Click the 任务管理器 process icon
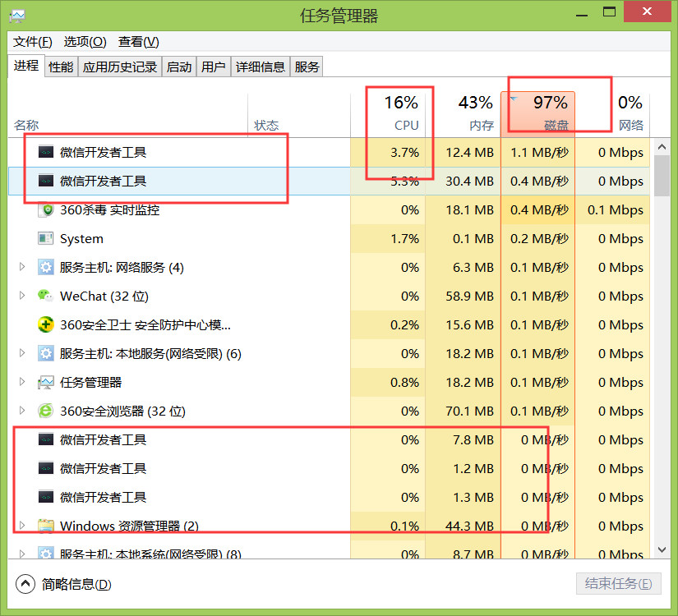This screenshot has width=678, height=616. click(46, 383)
